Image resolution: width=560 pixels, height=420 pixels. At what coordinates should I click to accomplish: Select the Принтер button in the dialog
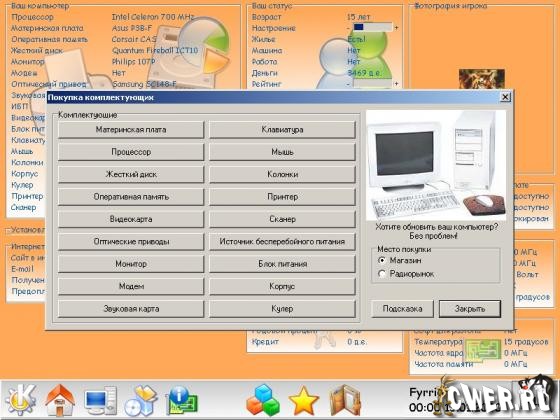click(x=282, y=197)
